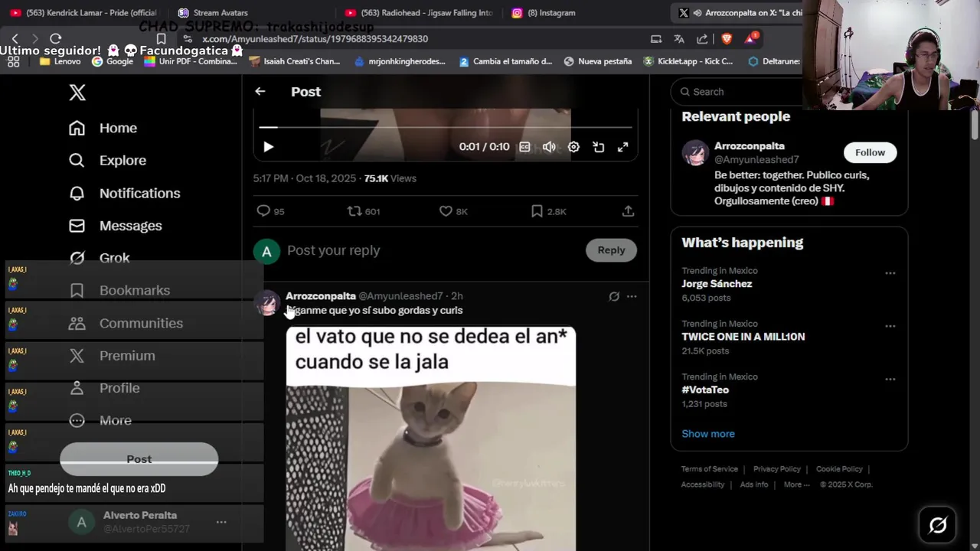This screenshot has width=980, height=551.
Task: Open Cookie Policy link
Action: tap(839, 469)
